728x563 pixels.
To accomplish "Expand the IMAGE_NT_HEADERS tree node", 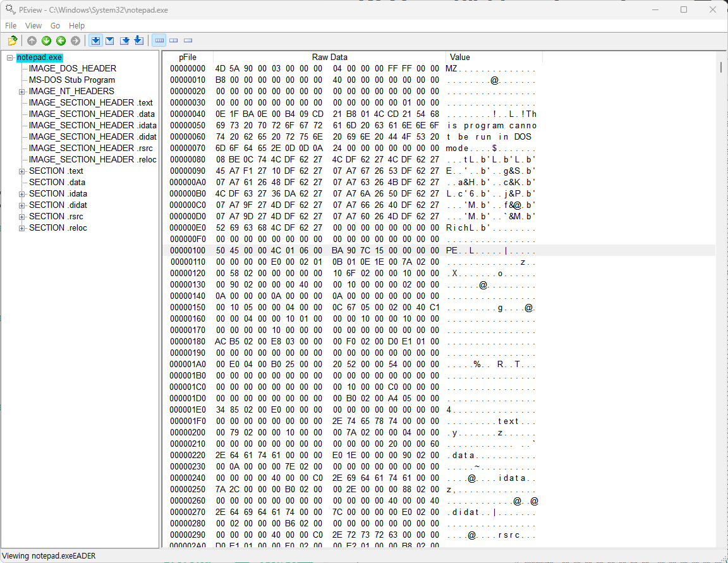I will coord(21,92).
